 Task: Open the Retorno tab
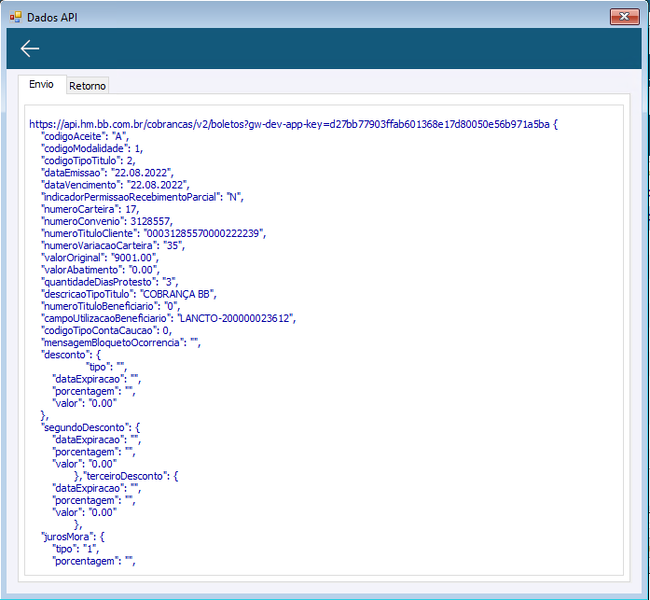87,86
